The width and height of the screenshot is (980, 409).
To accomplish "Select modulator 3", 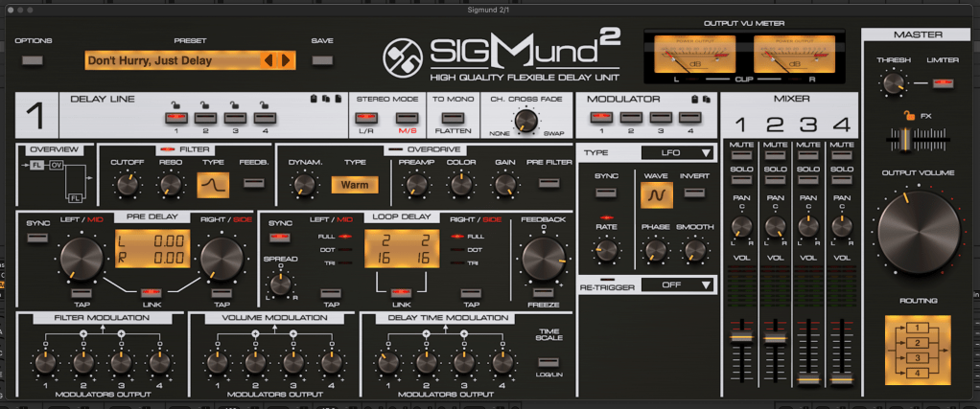I will click(x=658, y=118).
